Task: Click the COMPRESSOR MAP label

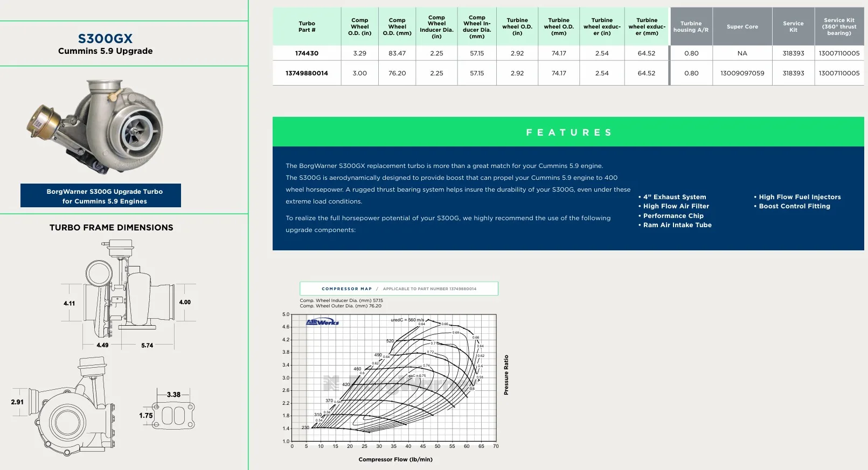Action: pos(346,289)
